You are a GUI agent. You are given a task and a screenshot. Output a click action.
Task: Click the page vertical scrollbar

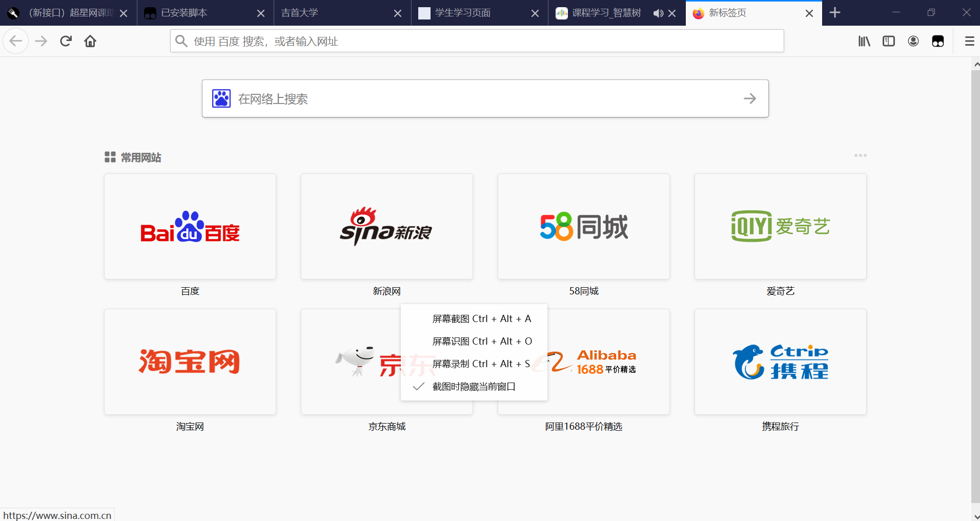point(975,287)
